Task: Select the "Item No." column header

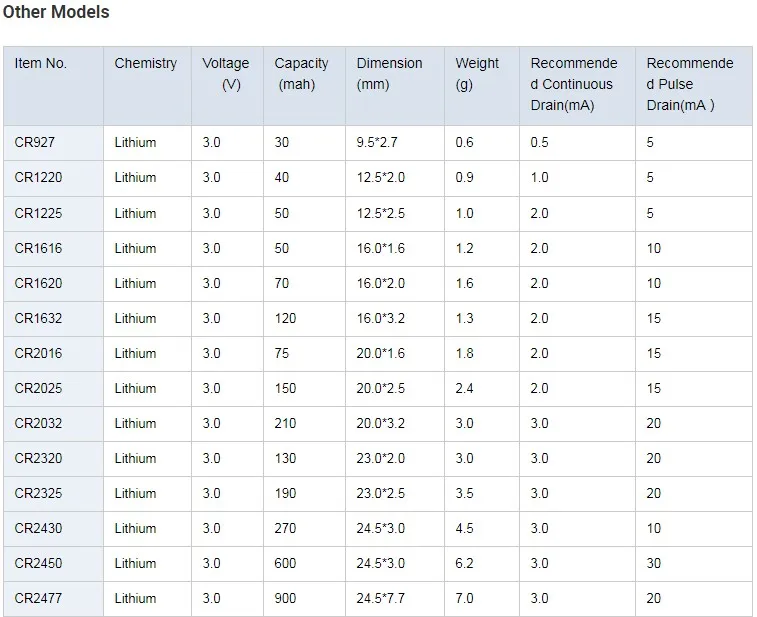Action: tap(41, 63)
